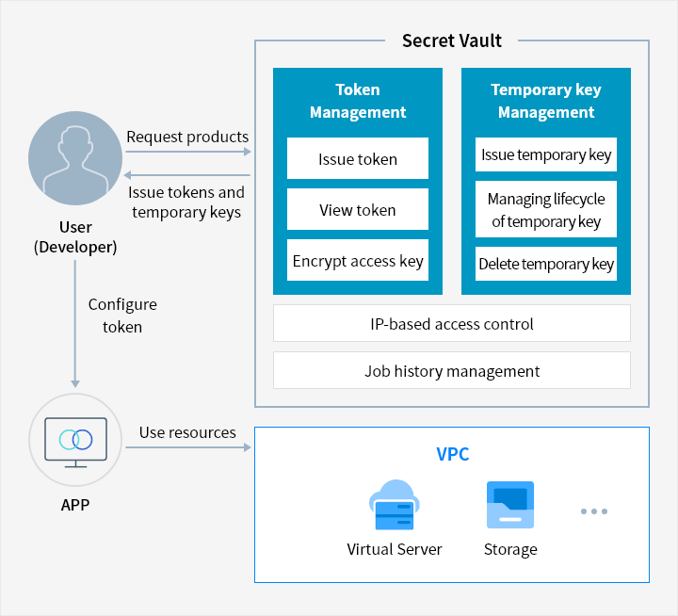Click the Issue temporary key box

click(546, 154)
